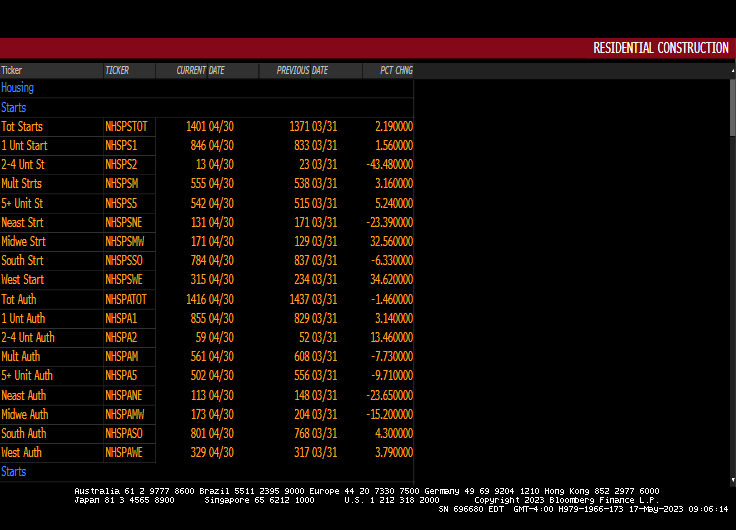
Task: Click the RESIDENTIAL CONSTRUCTION title bar
Action: click(660, 48)
